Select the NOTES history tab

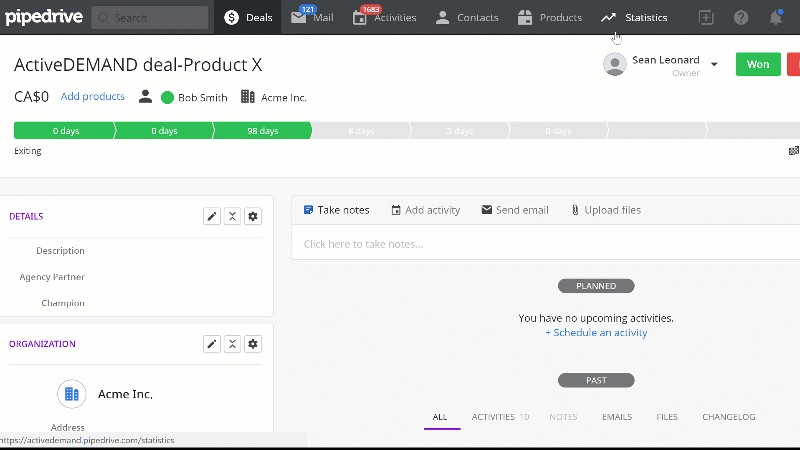click(563, 417)
